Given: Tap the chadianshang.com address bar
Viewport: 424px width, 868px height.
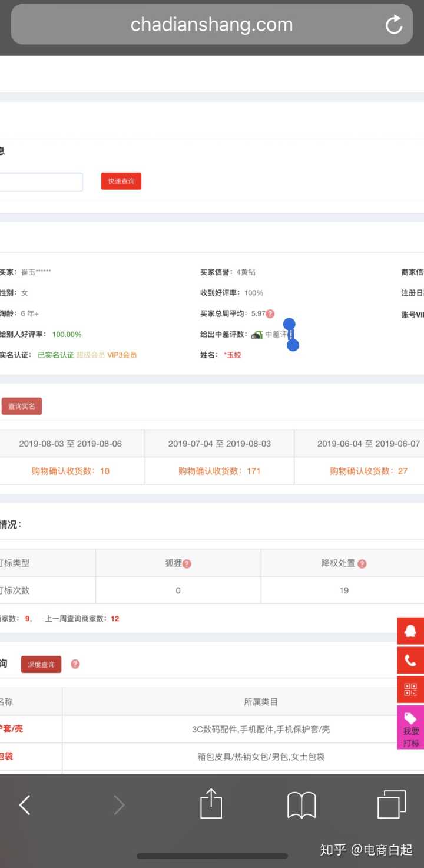Looking at the screenshot, I should 211,25.
